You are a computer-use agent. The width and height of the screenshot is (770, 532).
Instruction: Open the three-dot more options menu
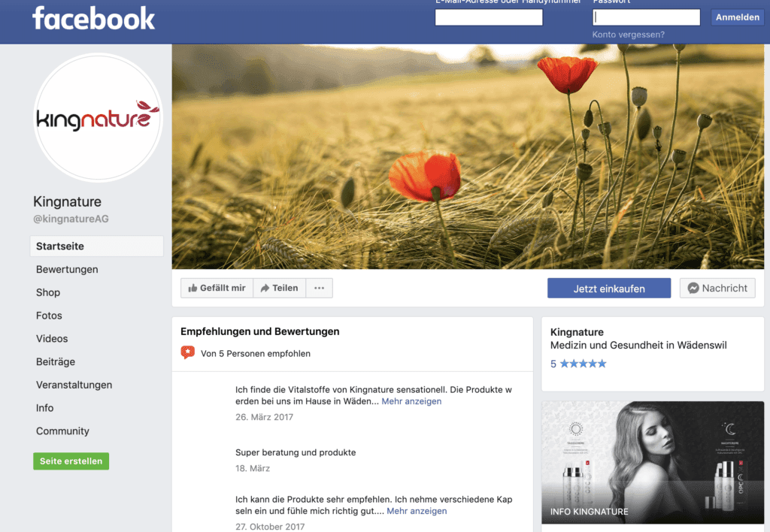319,288
